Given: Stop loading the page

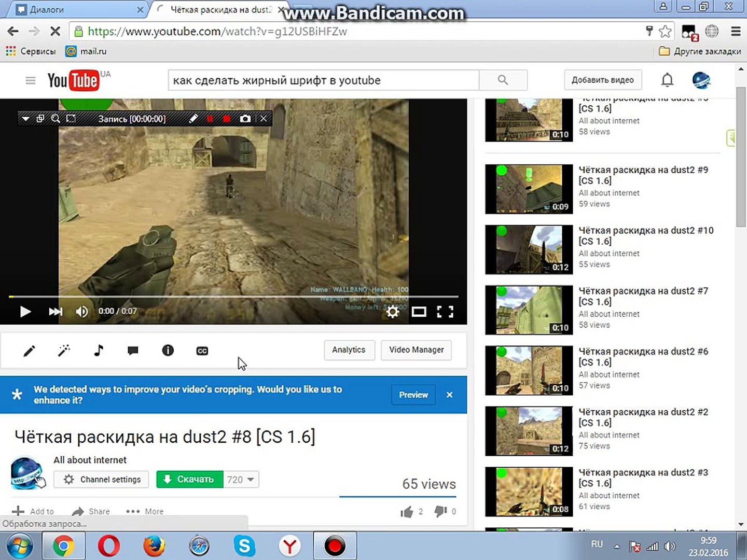Looking at the screenshot, I should (x=55, y=32).
